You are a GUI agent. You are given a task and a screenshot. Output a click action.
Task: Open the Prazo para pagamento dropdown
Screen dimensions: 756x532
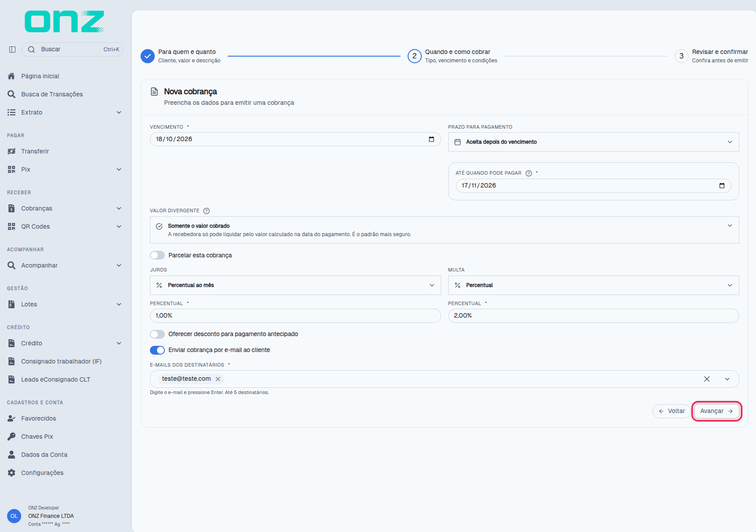pyautogui.click(x=593, y=142)
